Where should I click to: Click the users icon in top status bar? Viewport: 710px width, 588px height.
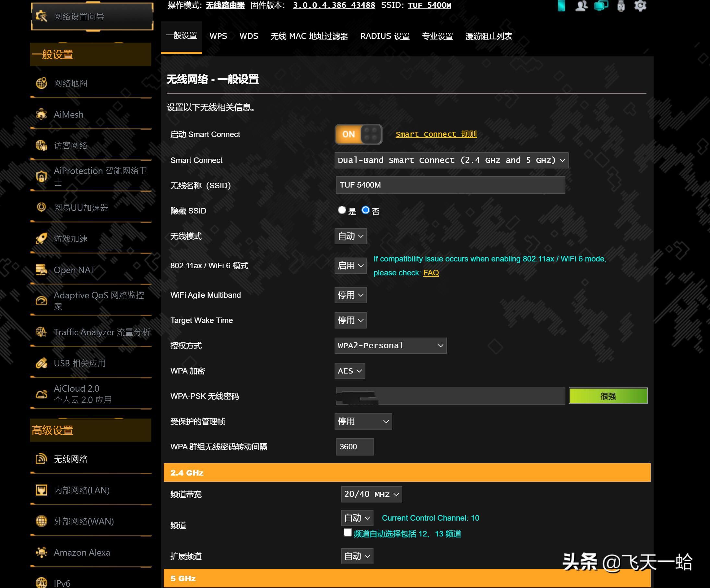(582, 6)
